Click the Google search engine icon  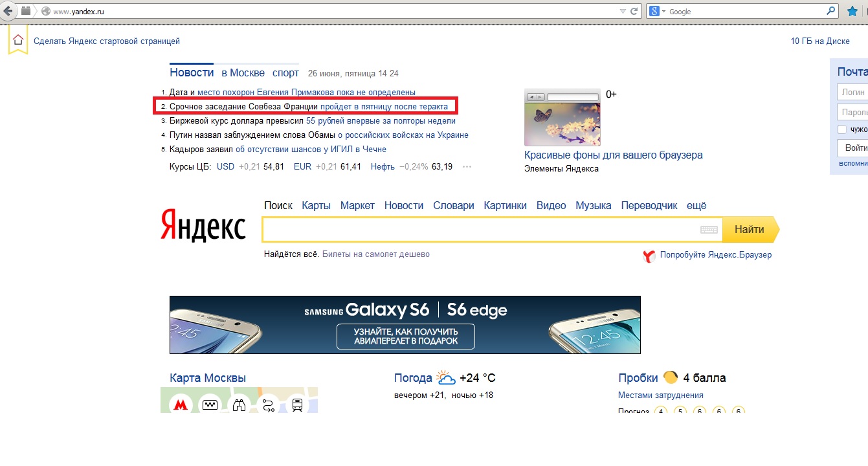tap(654, 11)
